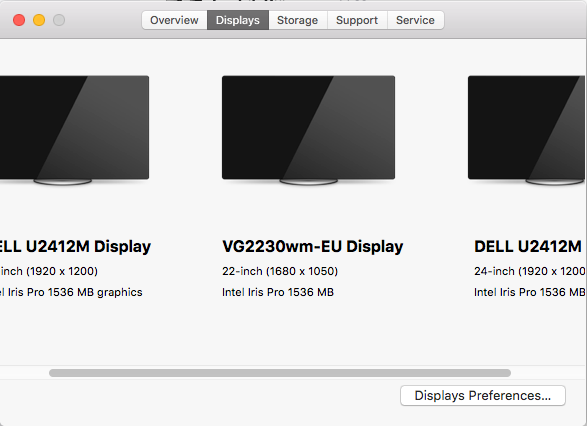Select the VG2230wm-EU Display title
The height and width of the screenshot is (426, 587).
pos(313,247)
